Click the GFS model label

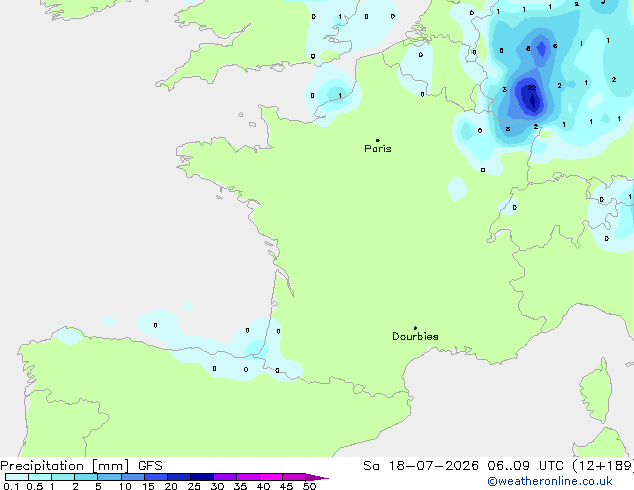[150, 466]
